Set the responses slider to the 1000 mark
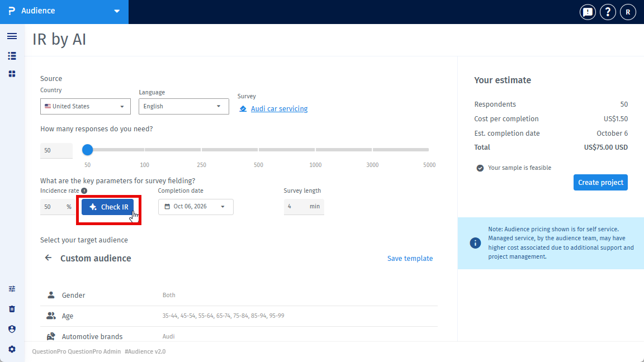Image resolution: width=644 pixels, height=362 pixels. pos(315,150)
